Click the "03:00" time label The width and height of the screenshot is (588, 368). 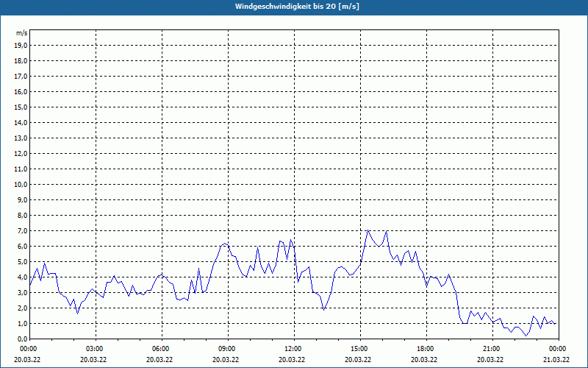(96, 349)
